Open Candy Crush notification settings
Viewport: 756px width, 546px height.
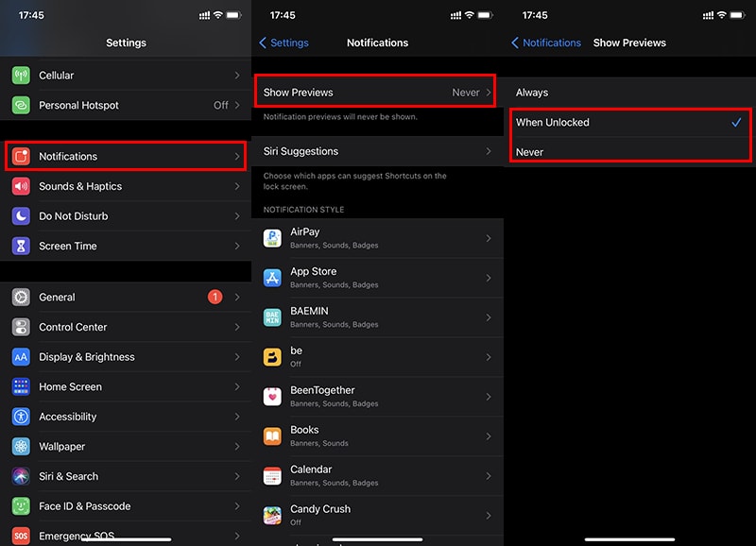coord(377,515)
